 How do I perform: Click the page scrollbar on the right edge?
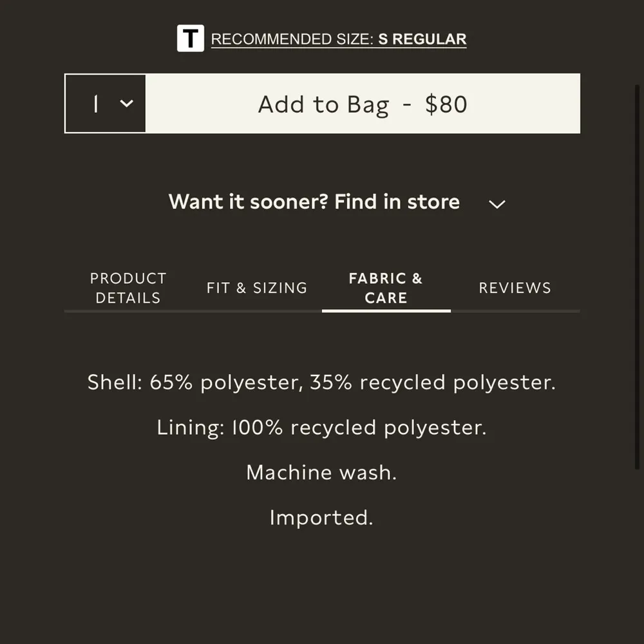638,277
